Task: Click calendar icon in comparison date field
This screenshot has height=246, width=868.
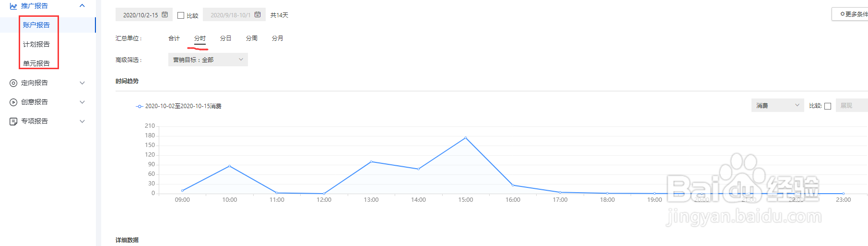Action: pos(258,15)
